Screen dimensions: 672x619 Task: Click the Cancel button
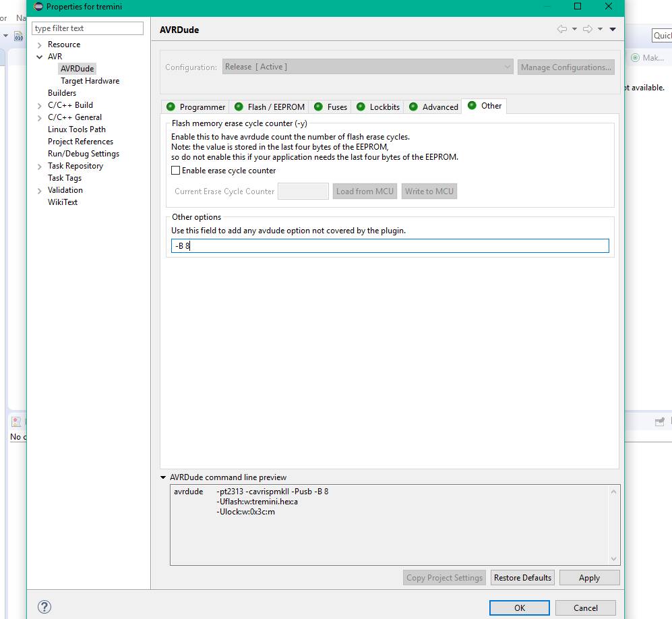click(x=586, y=608)
